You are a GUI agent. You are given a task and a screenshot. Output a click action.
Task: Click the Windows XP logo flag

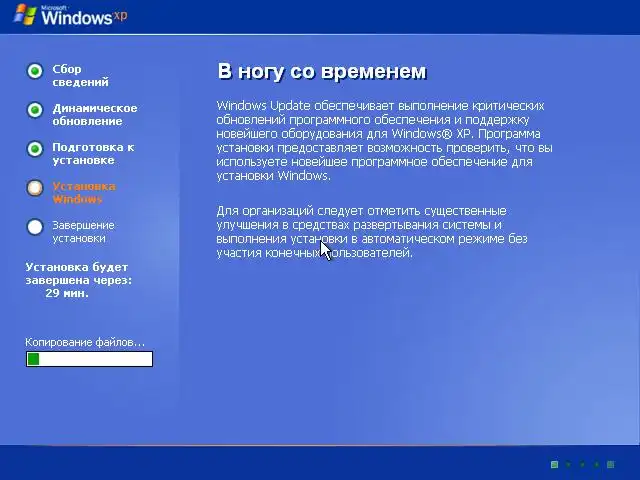(25, 15)
